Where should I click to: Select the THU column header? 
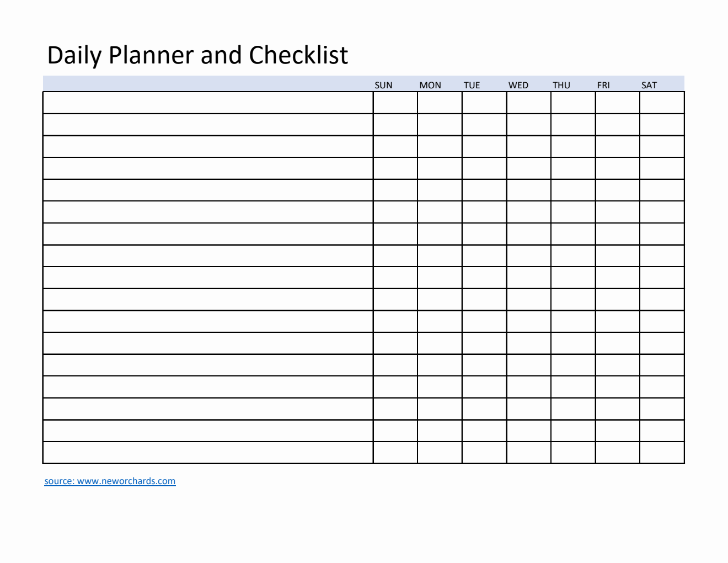pos(561,85)
